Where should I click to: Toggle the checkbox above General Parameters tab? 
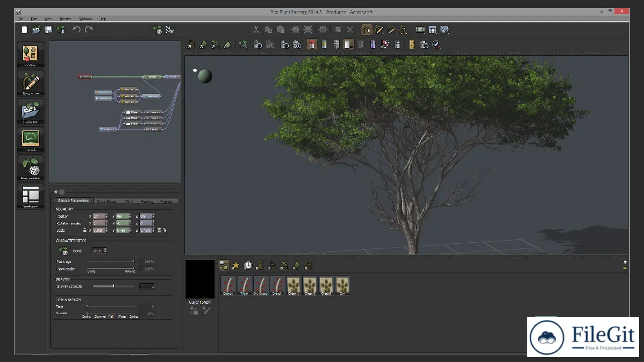(62, 192)
